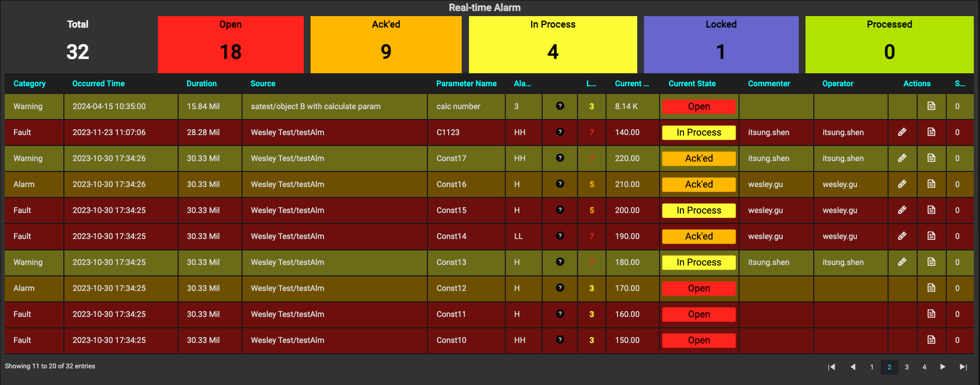Click the help question icon in Const16 row
This screenshot has height=385, width=980.
(x=560, y=184)
